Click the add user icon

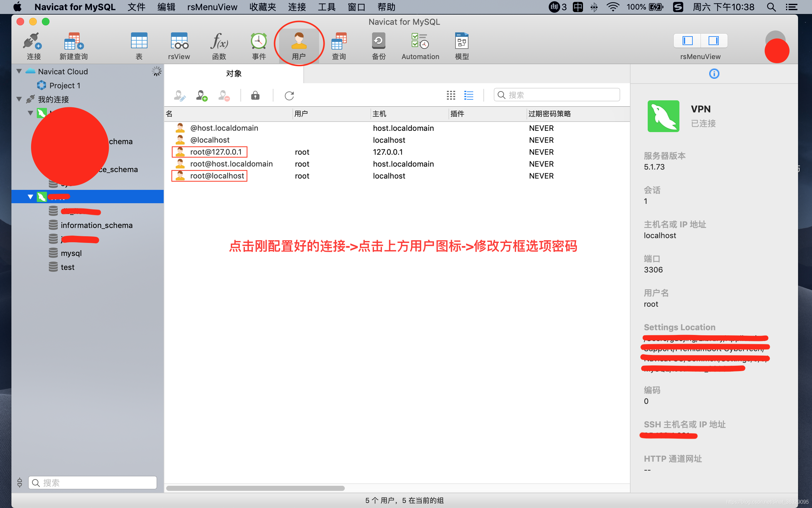pyautogui.click(x=202, y=96)
